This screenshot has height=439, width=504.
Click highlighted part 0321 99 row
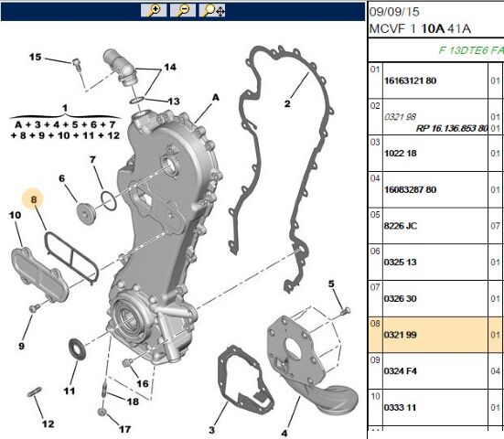[x=435, y=334]
